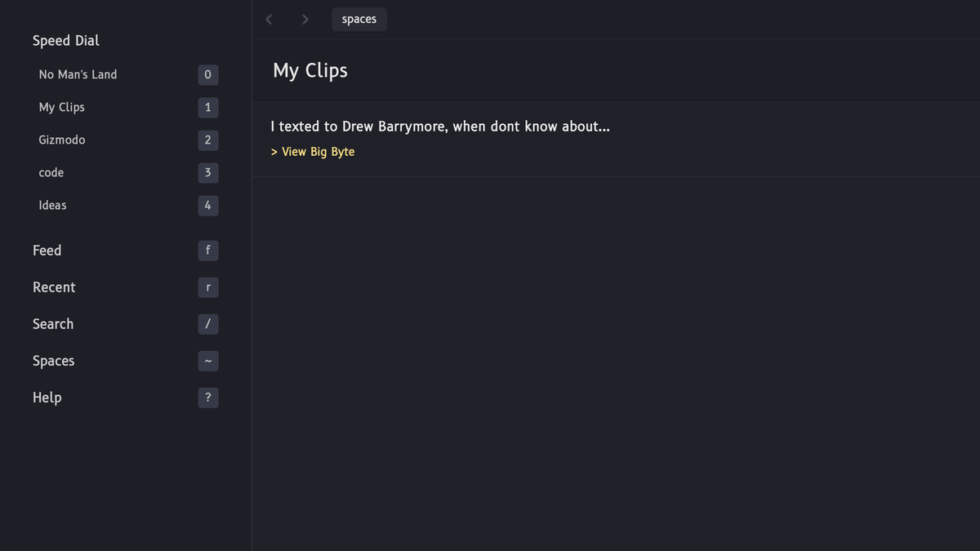
Task: Go forward with the right arrow icon
Action: 305,19
